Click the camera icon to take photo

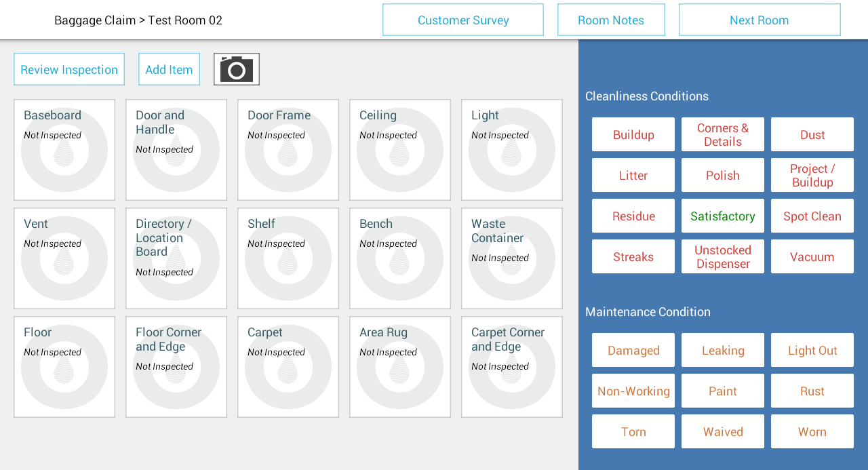(x=236, y=69)
